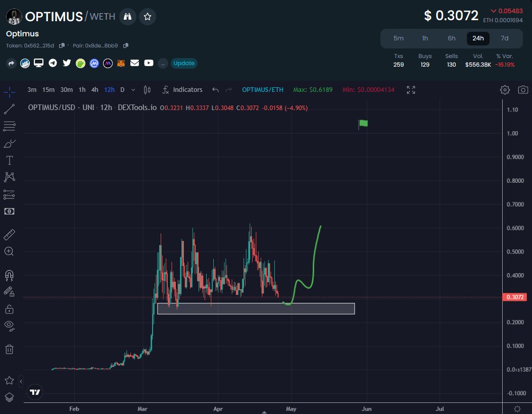Activate the zoom-in tool
Viewport: 532px width, 414px height.
point(9,251)
